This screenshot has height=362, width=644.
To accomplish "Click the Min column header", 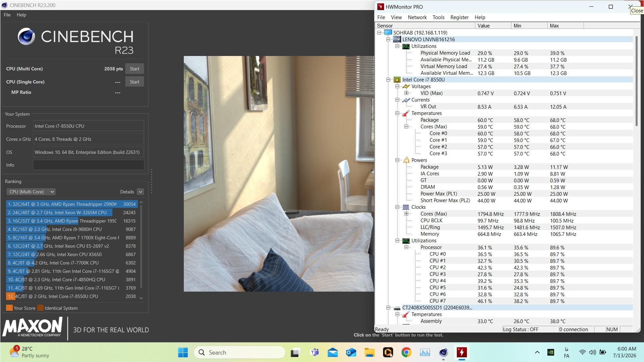I will pyautogui.click(x=529, y=26).
